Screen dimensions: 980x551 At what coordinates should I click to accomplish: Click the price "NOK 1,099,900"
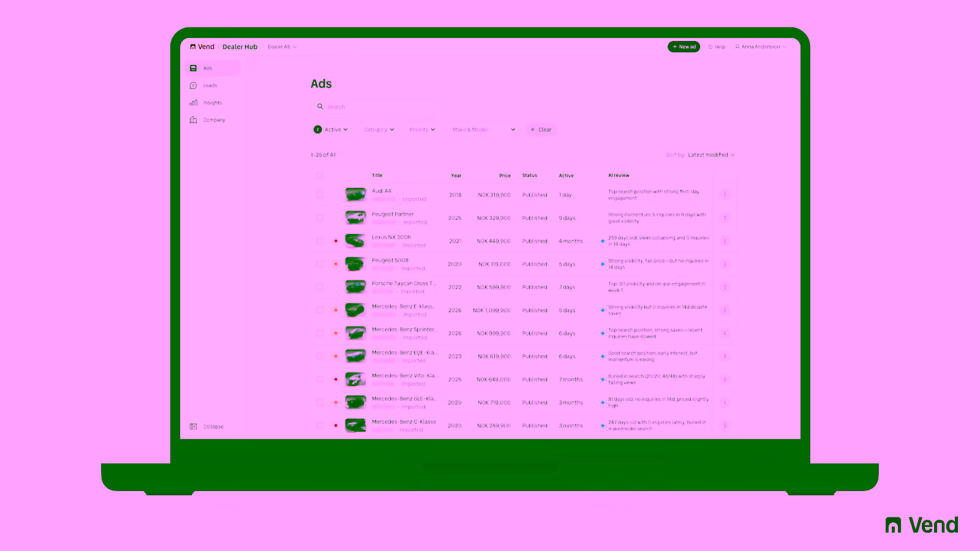(492, 310)
